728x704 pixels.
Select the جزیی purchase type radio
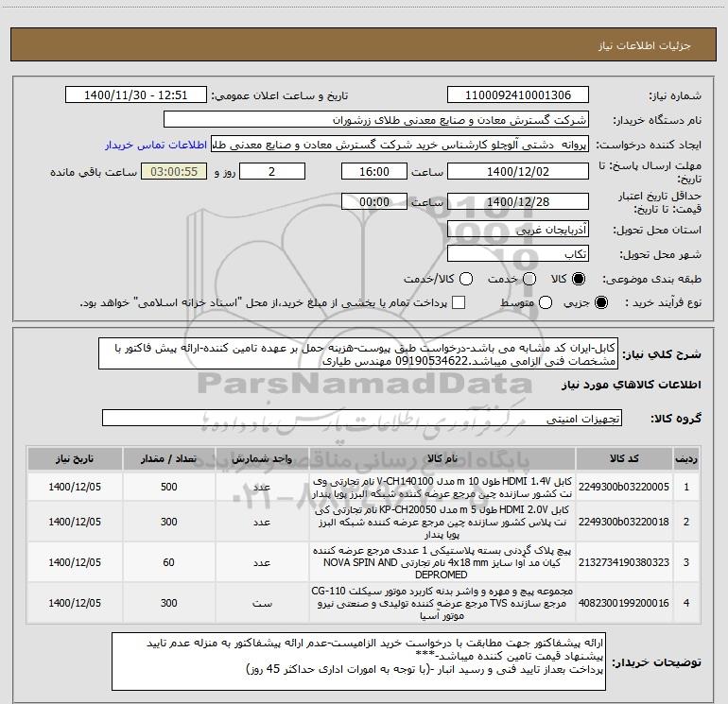pos(601,302)
